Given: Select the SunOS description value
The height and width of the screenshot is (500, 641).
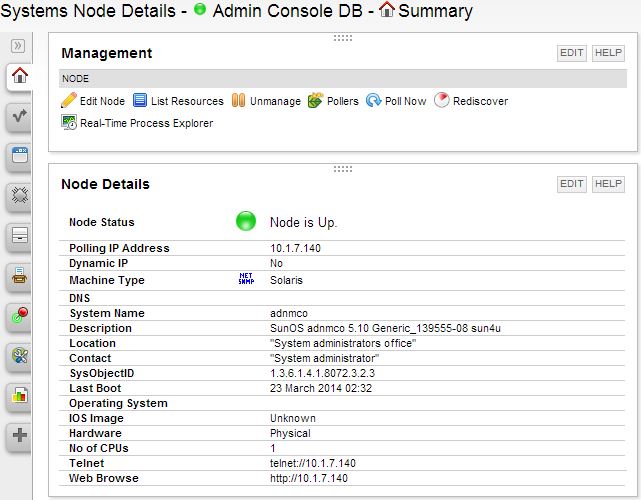Looking at the screenshot, I should coord(385,328).
